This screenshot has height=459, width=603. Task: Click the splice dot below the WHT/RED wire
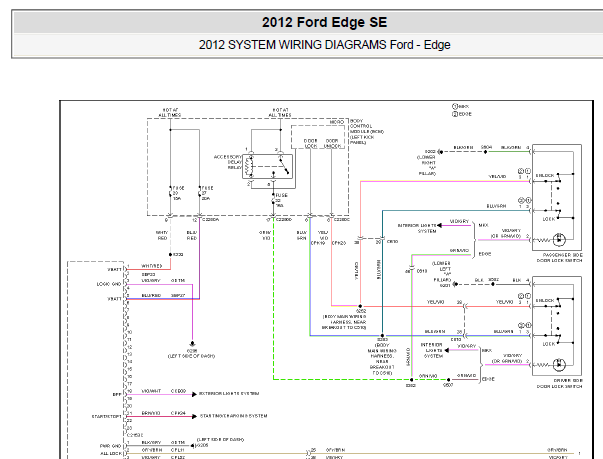[170, 255]
